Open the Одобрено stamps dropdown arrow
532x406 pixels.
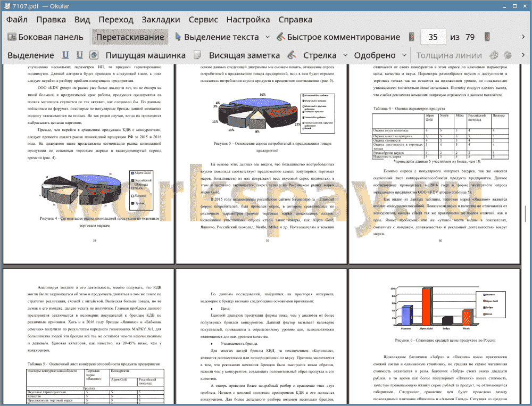(404, 55)
